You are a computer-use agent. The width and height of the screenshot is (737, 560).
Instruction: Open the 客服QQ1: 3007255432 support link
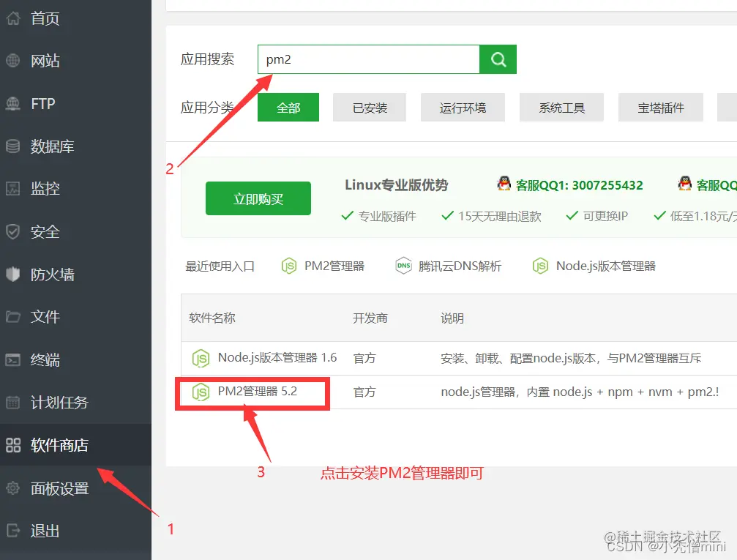(x=578, y=184)
